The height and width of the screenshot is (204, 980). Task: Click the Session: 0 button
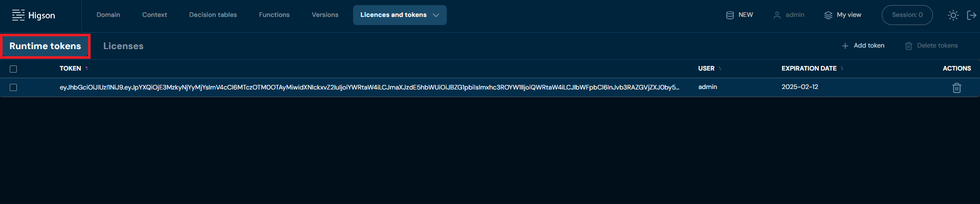(x=907, y=15)
